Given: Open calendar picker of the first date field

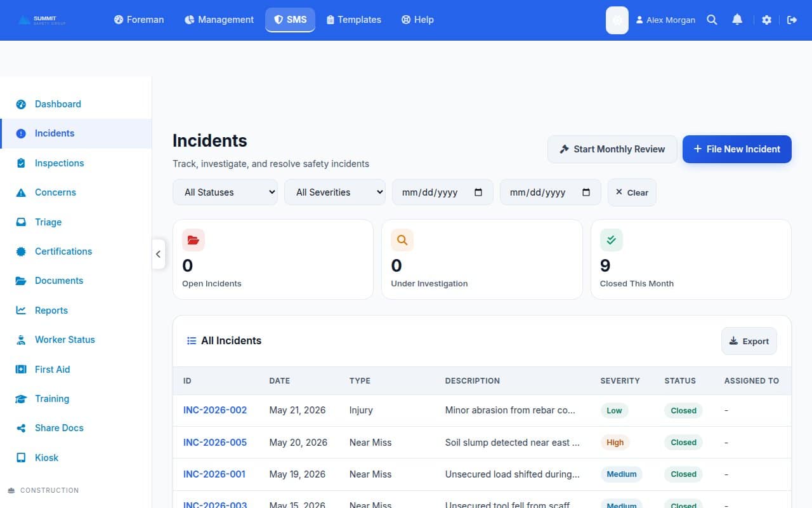Looking at the screenshot, I should click(478, 192).
